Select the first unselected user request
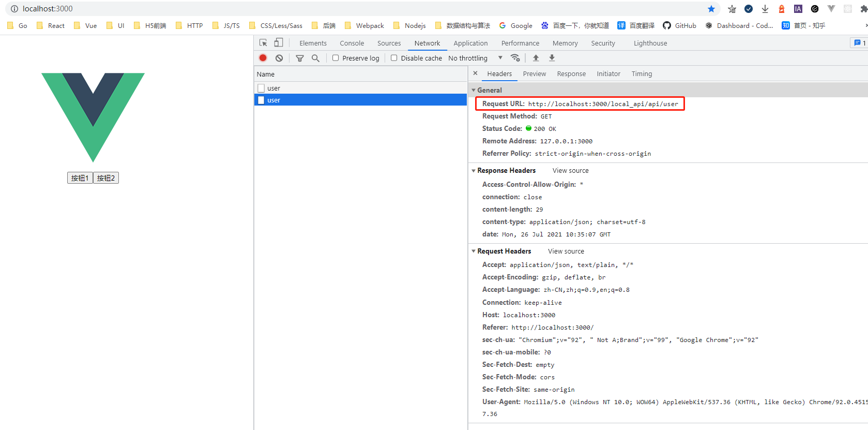 [x=360, y=88]
